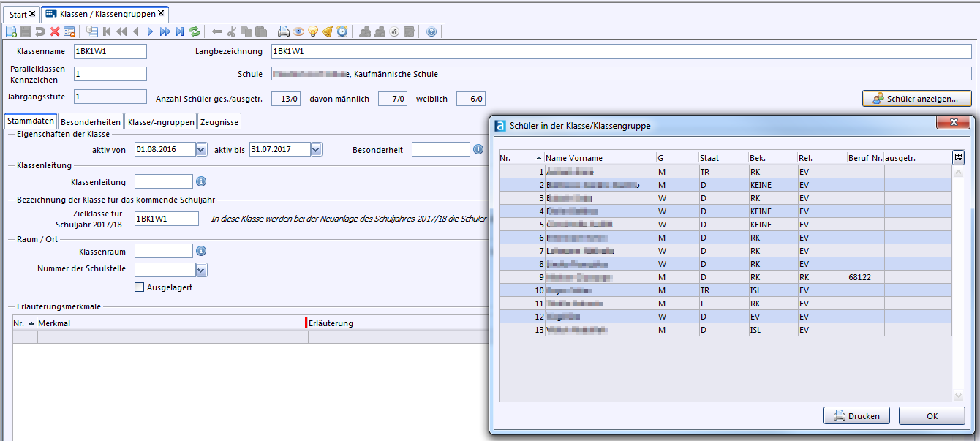Expand Nummer der Schulstelle dropdown
Image resolution: width=980 pixels, height=441 pixels.
(x=201, y=269)
